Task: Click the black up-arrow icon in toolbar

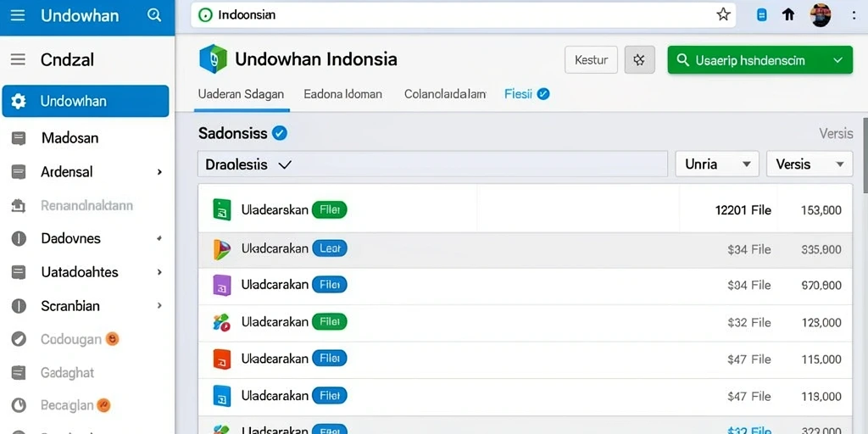Action: click(x=789, y=15)
